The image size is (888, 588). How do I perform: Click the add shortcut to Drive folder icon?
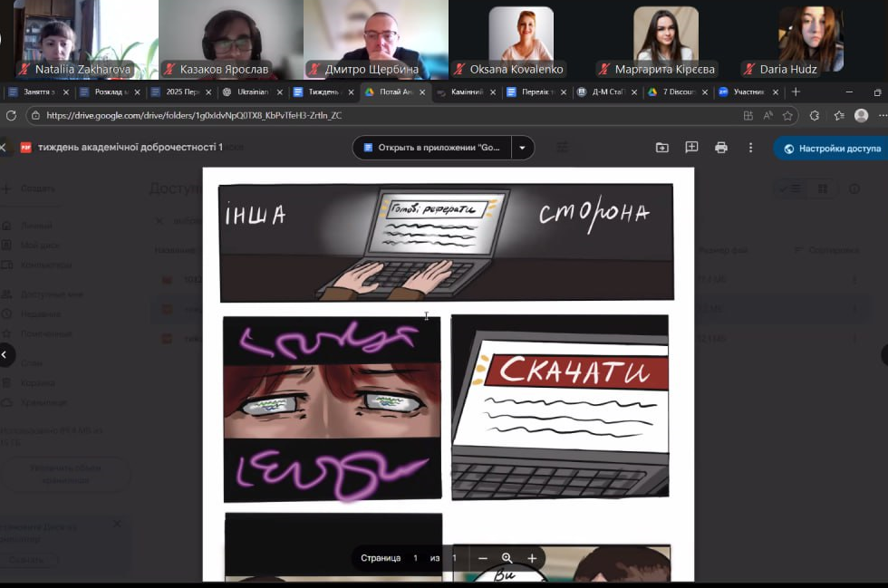tap(661, 148)
